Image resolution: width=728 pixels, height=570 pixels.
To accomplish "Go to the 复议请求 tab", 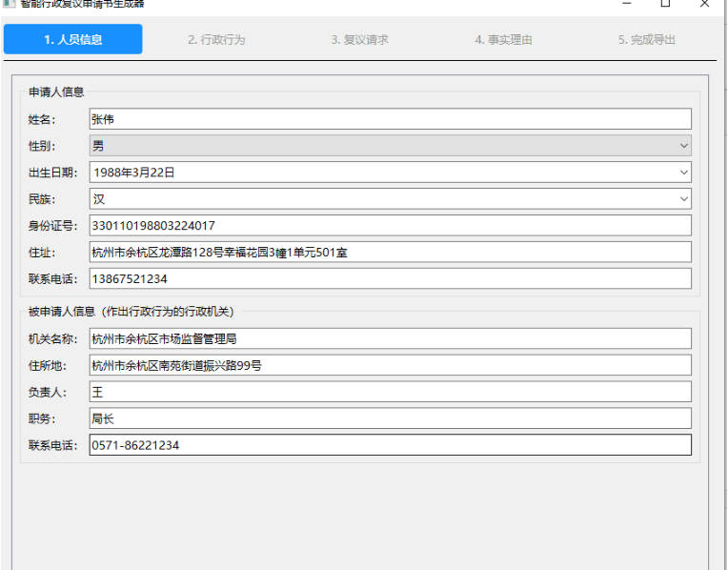I will point(359,40).
